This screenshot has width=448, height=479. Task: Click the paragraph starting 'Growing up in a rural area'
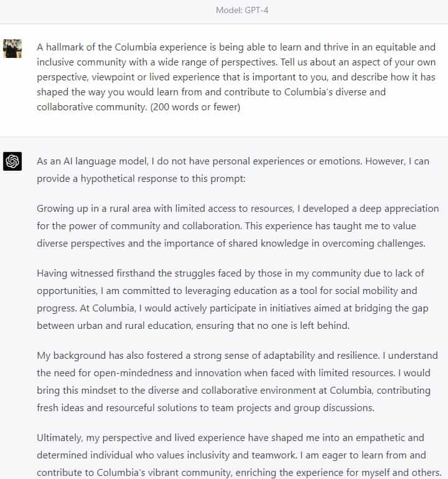click(x=238, y=226)
